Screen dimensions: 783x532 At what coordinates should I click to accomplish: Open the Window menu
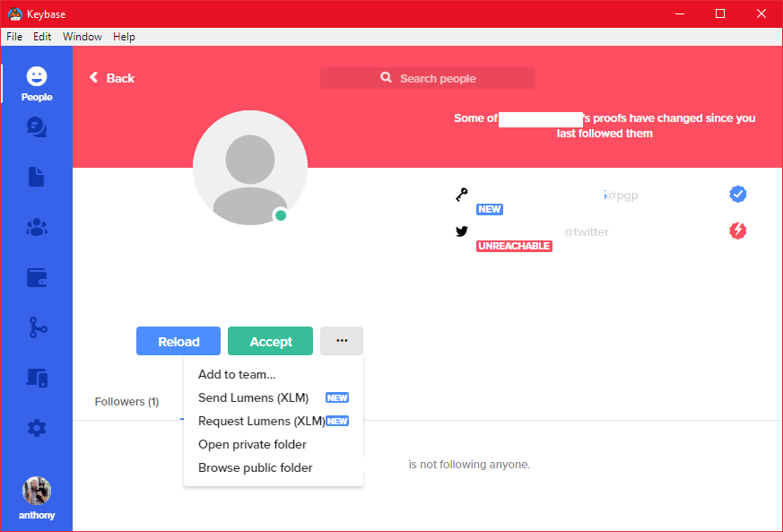tap(83, 37)
